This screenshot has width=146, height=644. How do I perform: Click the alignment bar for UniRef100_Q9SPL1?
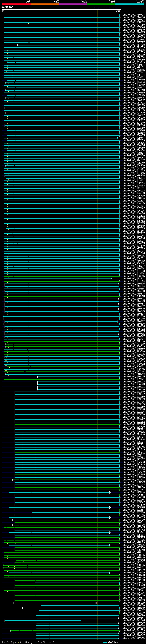click(58, 278)
